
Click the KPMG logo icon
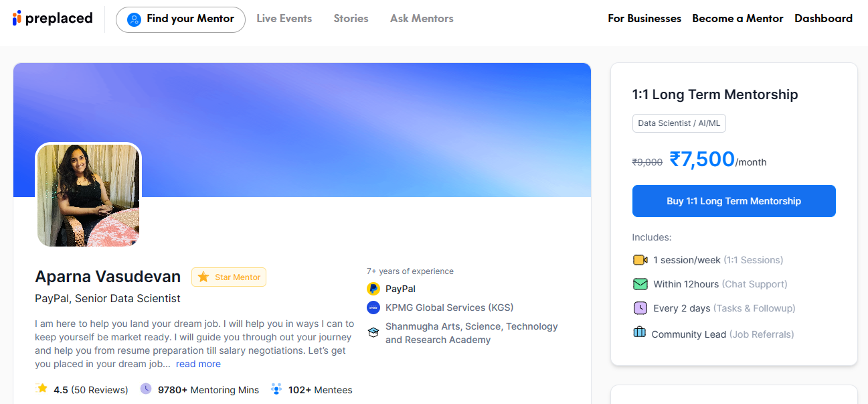(x=373, y=308)
